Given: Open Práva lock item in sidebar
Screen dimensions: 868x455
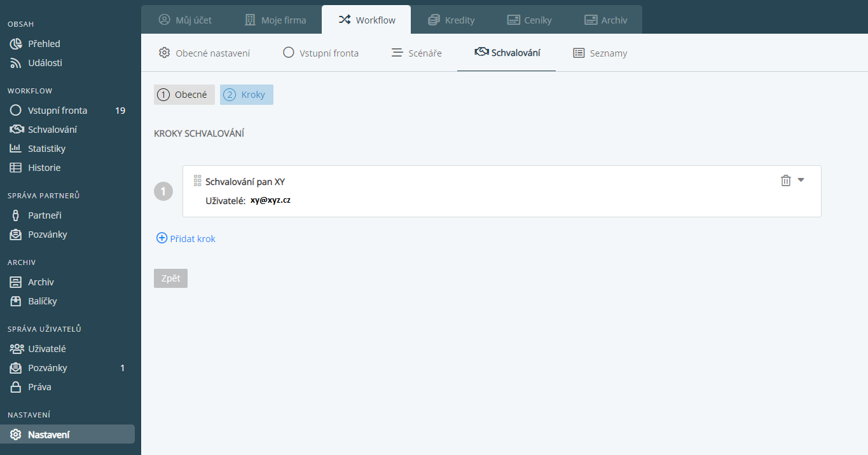Looking at the screenshot, I should [39, 387].
